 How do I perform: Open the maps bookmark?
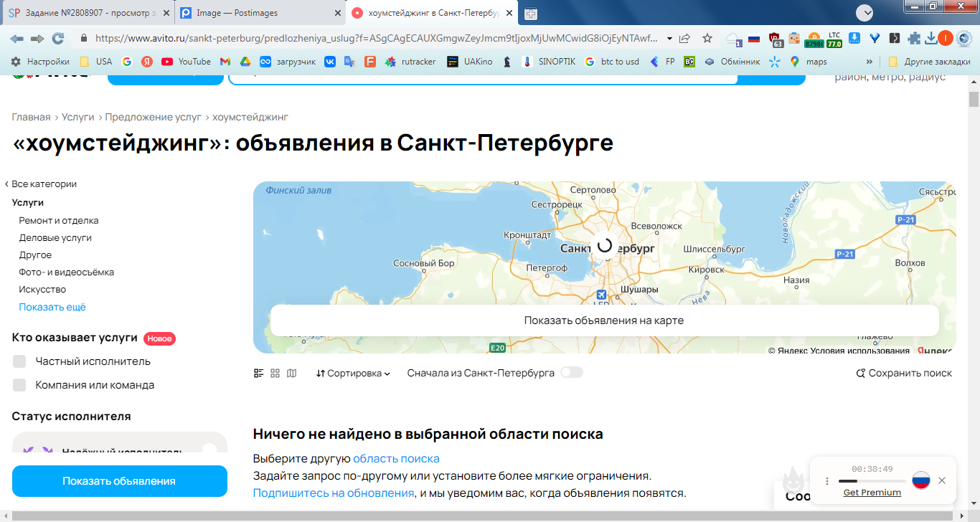(809, 62)
